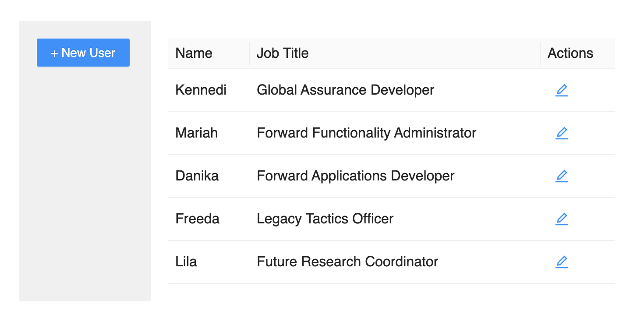The width and height of the screenshot is (644, 318).
Task: Click the Actions column header
Action: pos(570,53)
